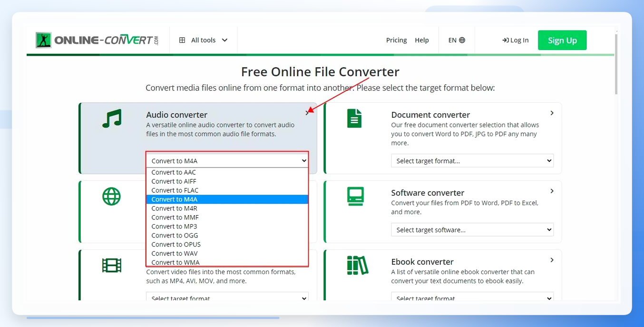The height and width of the screenshot is (327, 644).
Task: Open the Audio converter heading
Action: click(x=176, y=115)
